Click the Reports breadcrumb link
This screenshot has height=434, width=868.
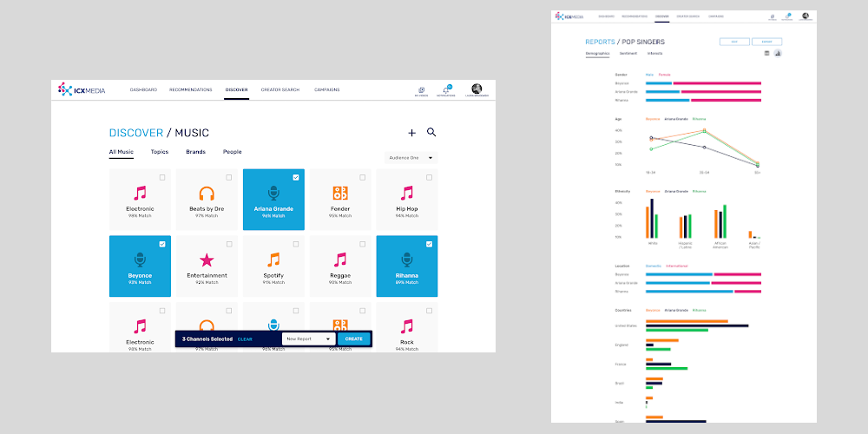[x=600, y=42]
